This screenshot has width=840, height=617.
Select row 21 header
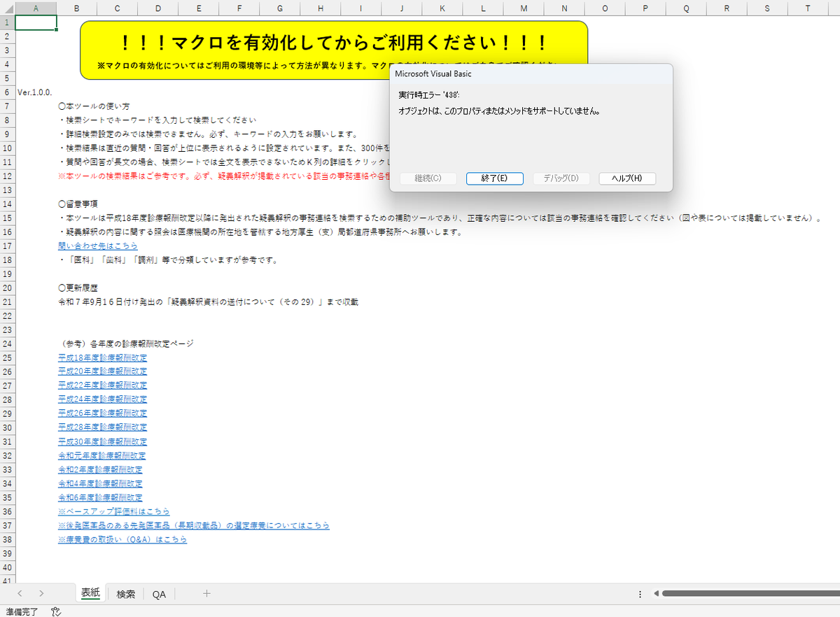7,302
